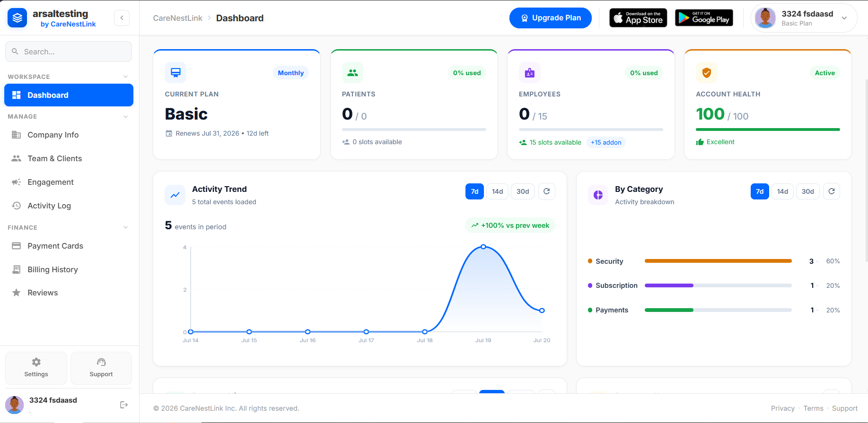
Task: Open the Google Play download badge
Action: [x=704, y=18]
